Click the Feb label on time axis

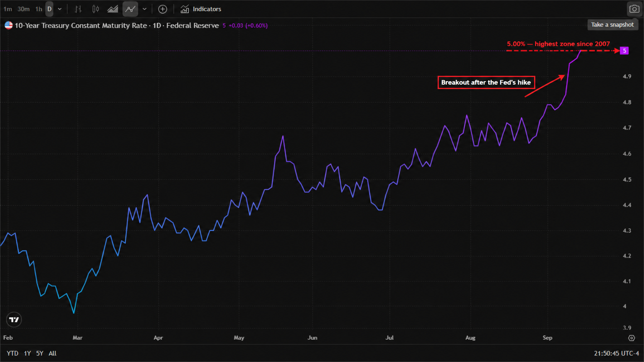point(8,338)
